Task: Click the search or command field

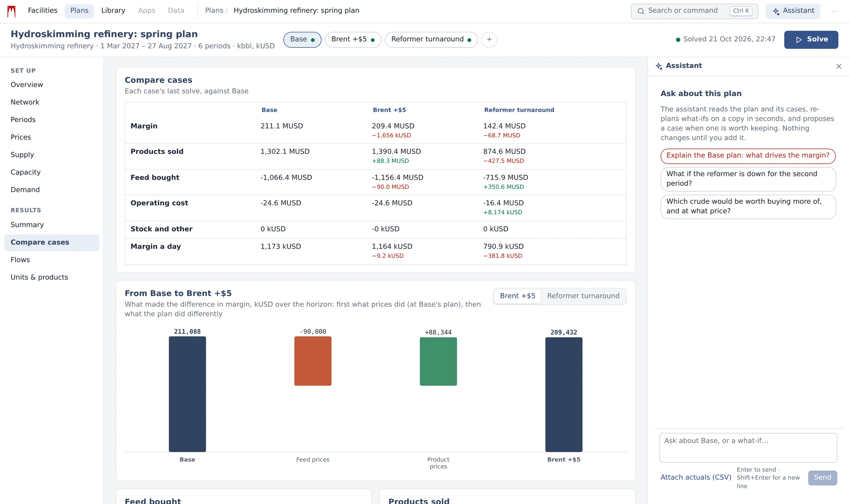Action: tap(694, 11)
